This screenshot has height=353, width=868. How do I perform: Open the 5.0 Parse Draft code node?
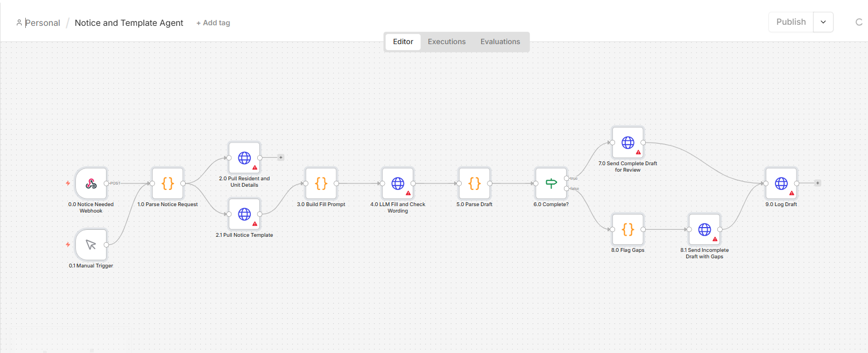click(475, 183)
